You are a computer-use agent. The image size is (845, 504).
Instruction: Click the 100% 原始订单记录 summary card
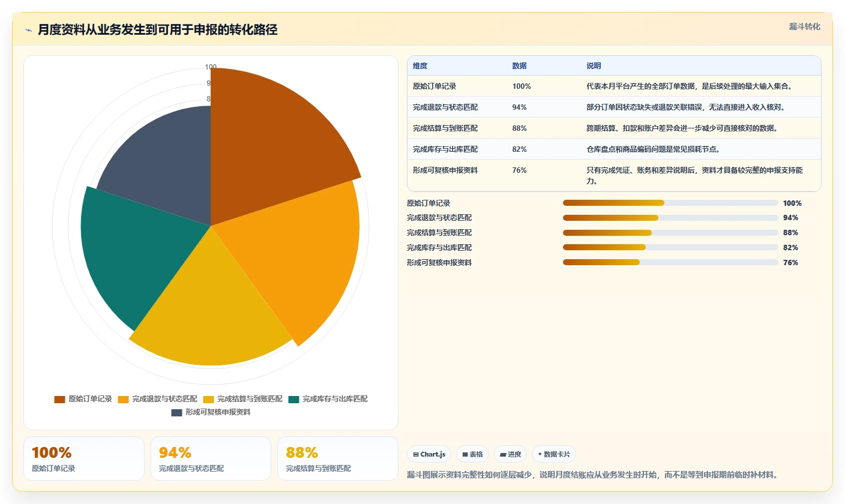(84, 458)
